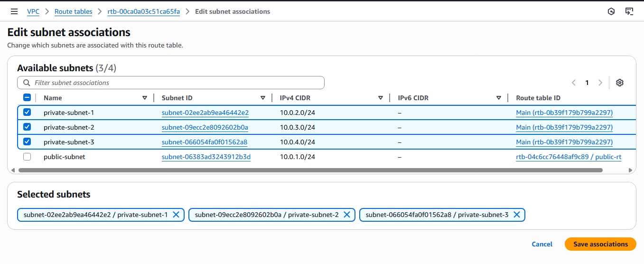Viewport: 644px width, 264px height.
Task: Toggle the select-all header checkbox
Action: [27, 98]
